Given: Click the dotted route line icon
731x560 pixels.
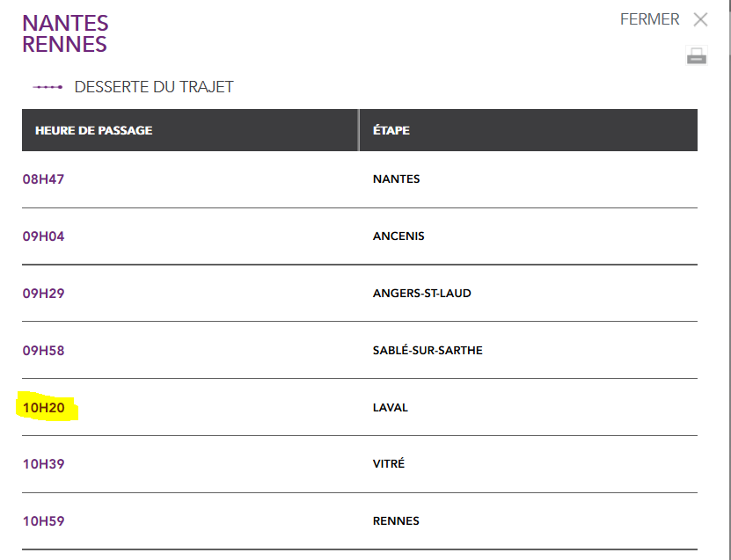Looking at the screenshot, I should [x=48, y=87].
